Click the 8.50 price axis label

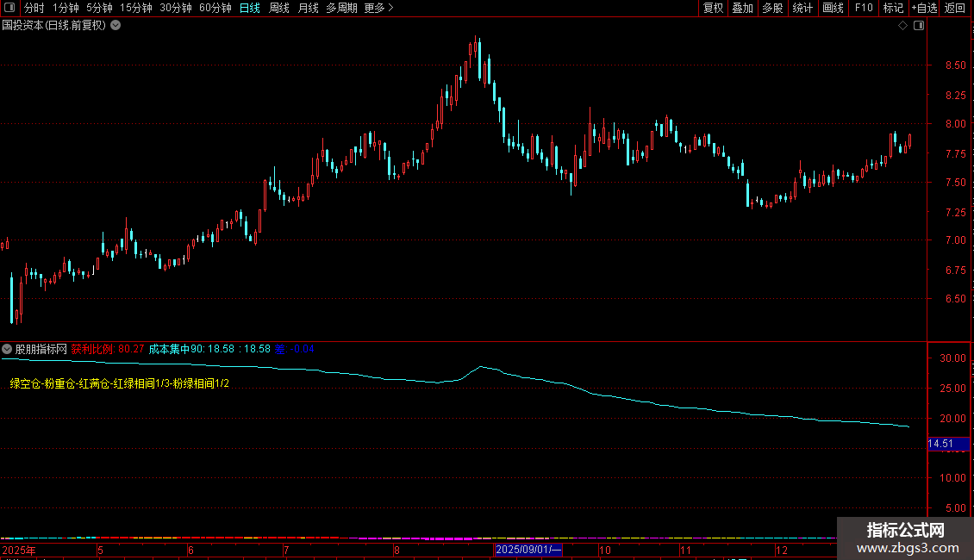coord(955,65)
